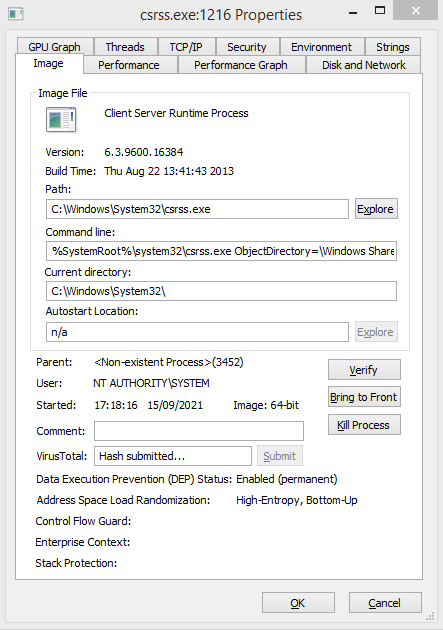Verify the image signature
Viewport: 443px width, 630px height.
364,370
